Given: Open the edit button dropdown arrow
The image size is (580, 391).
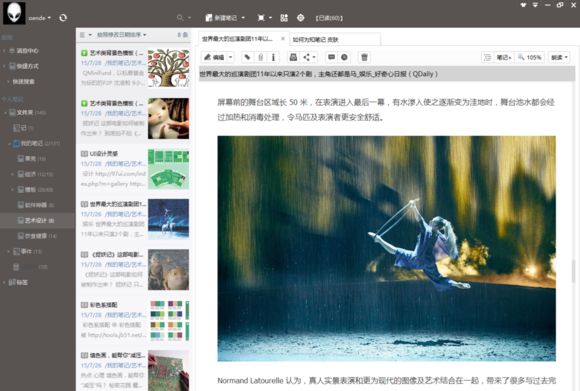Looking at the screenshot, I should coord(230,57).
